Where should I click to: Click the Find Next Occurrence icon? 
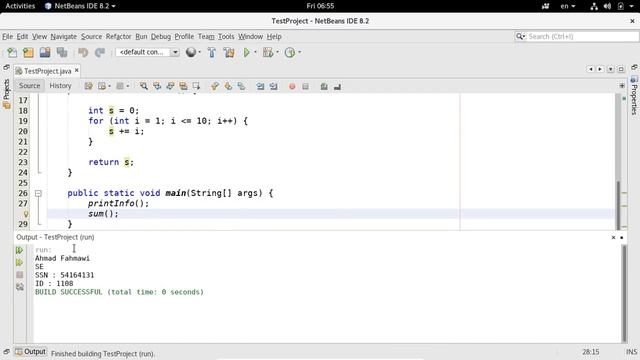pos(170,86)
